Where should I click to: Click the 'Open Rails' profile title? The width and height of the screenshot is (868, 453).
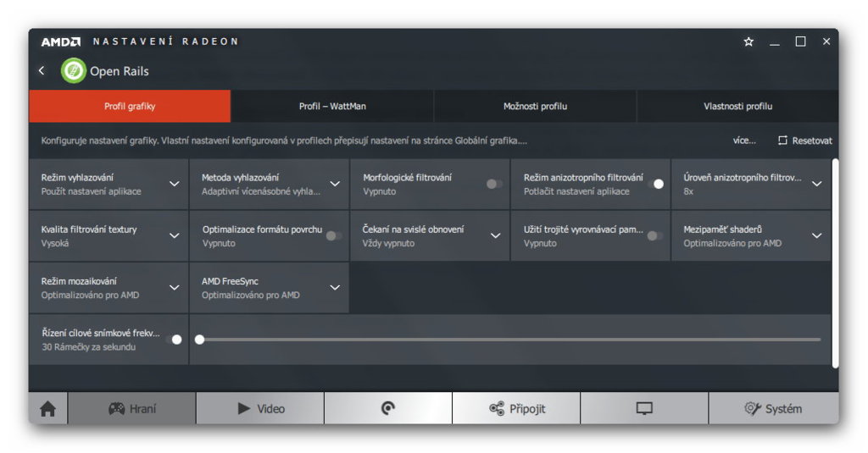120,71
